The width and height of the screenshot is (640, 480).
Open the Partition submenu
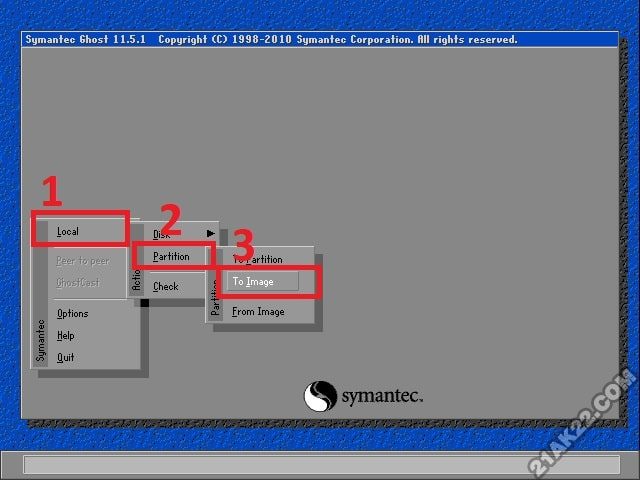171,256
